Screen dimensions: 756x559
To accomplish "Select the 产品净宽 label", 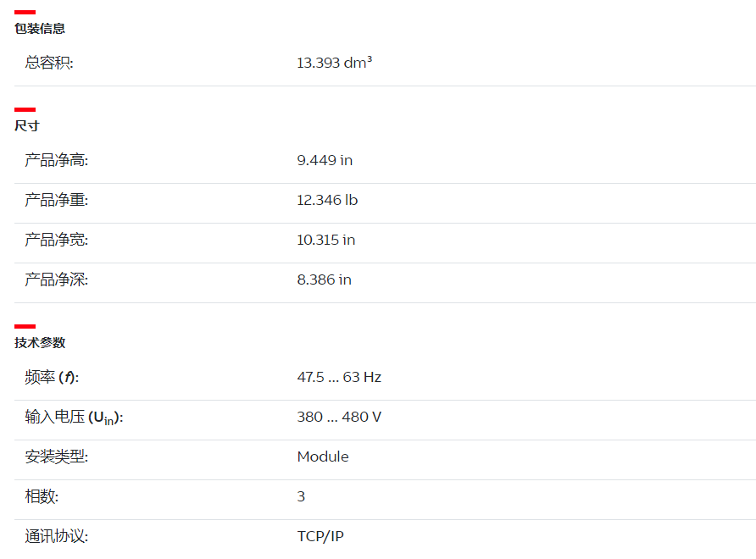I will [x=57, y=240].
